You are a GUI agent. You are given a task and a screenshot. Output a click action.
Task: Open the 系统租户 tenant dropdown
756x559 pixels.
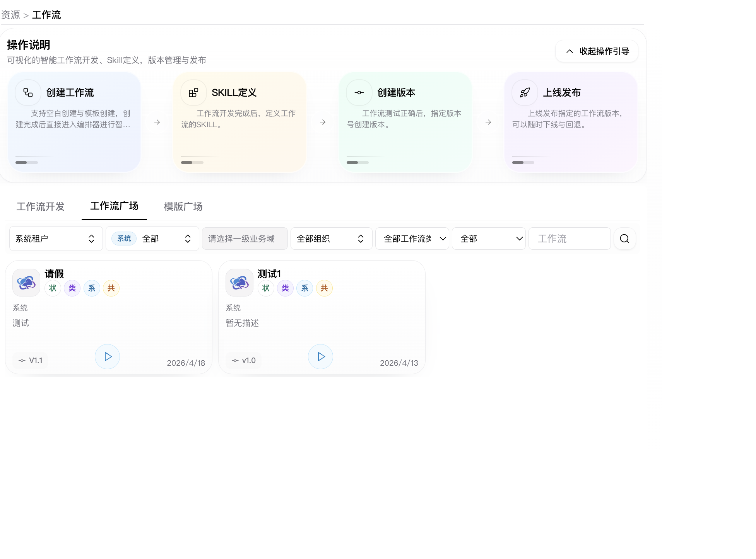tap(56, 239)
